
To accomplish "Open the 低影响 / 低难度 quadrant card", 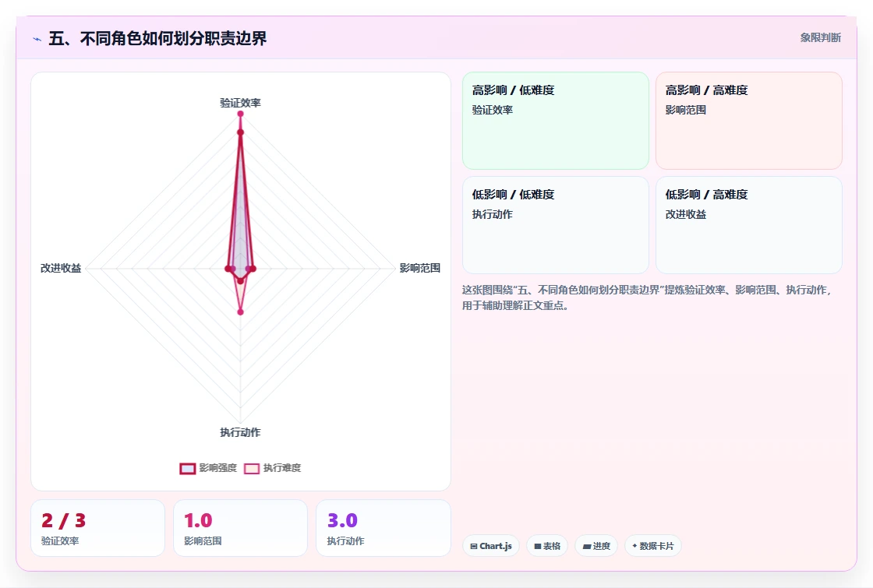I will (556, 225).
